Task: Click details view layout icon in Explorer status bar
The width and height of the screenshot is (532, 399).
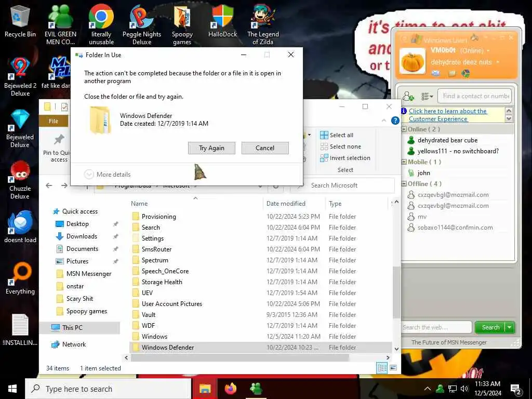Action: point(382,368)
